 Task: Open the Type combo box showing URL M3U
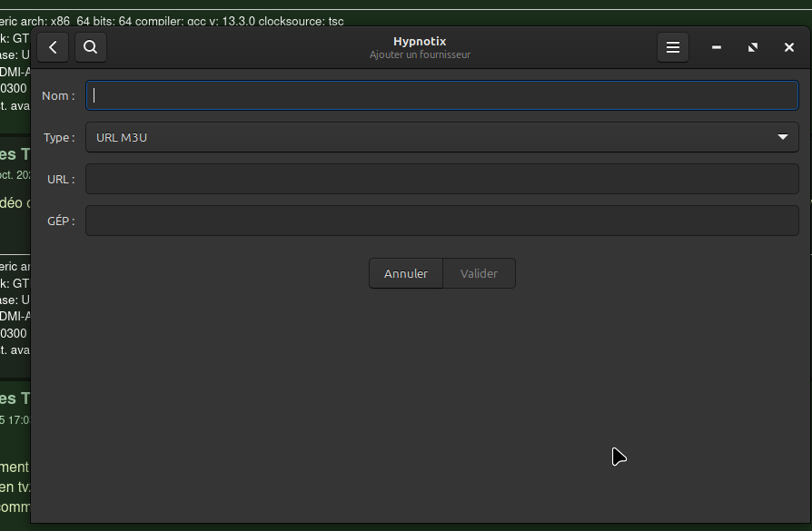[427, 137]
